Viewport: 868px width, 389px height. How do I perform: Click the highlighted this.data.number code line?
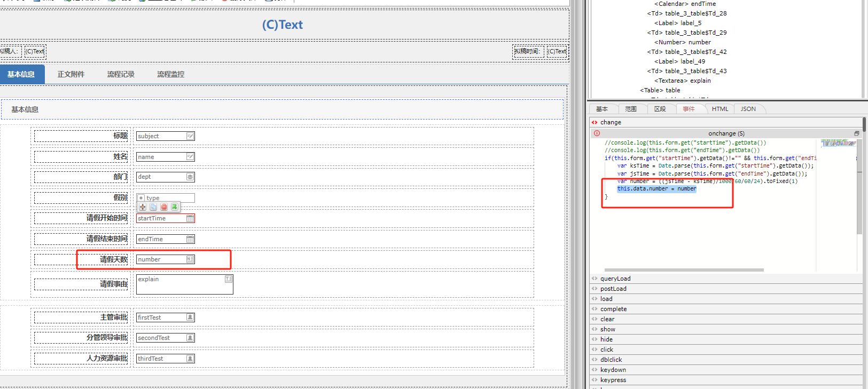[x=657, y=189]
